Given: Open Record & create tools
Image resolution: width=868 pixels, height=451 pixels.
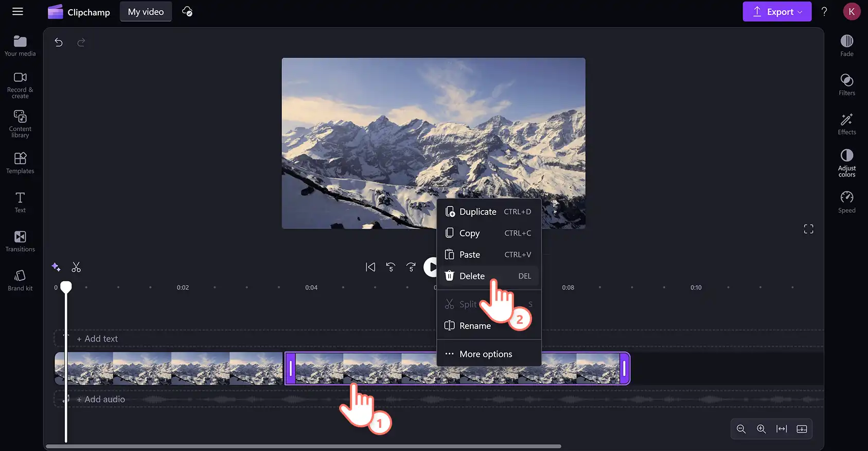Looking at the screenshot, I should pos(20,85).
